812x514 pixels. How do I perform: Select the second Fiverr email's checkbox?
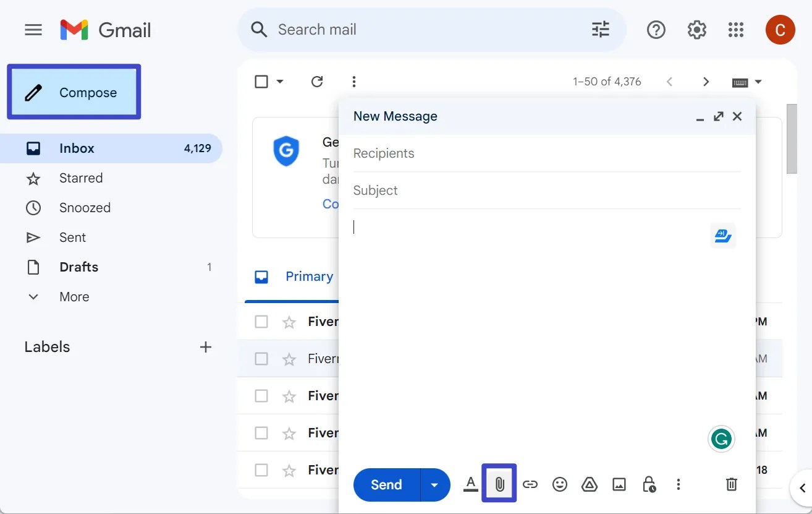tap(261, 359)
